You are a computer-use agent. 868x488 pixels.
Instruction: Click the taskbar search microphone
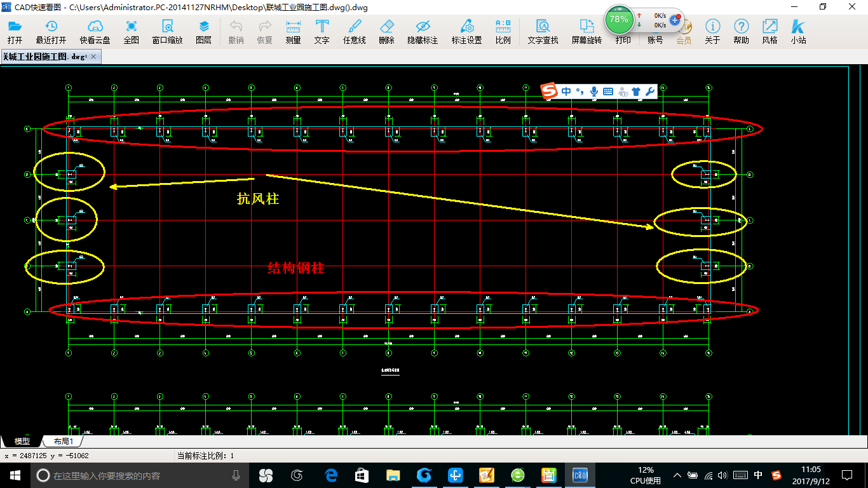[x=236, y=475]
